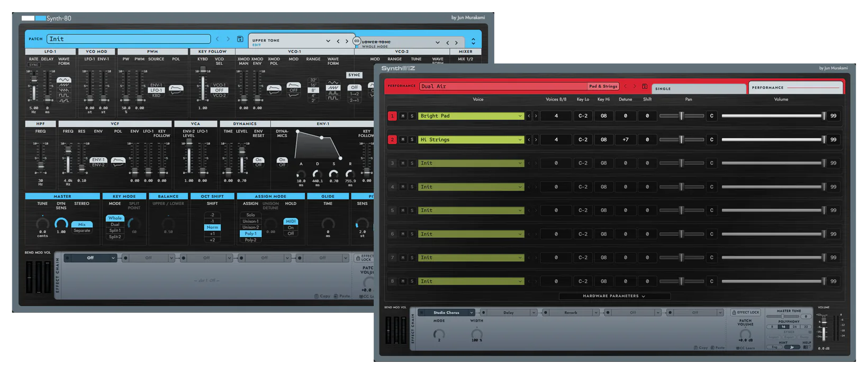This screenshot has height=374, width=868.
Task: Open the Help icon in Synth-81Z
Action: point(806,347)
